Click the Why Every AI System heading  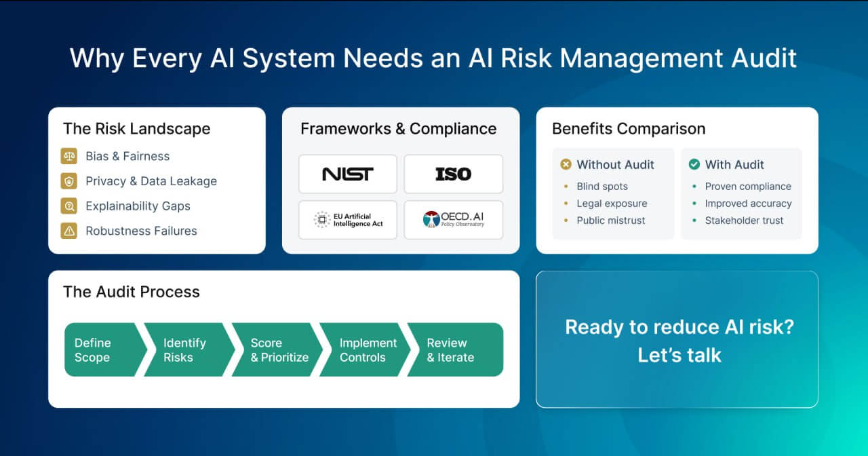click(x=433, y=59)
